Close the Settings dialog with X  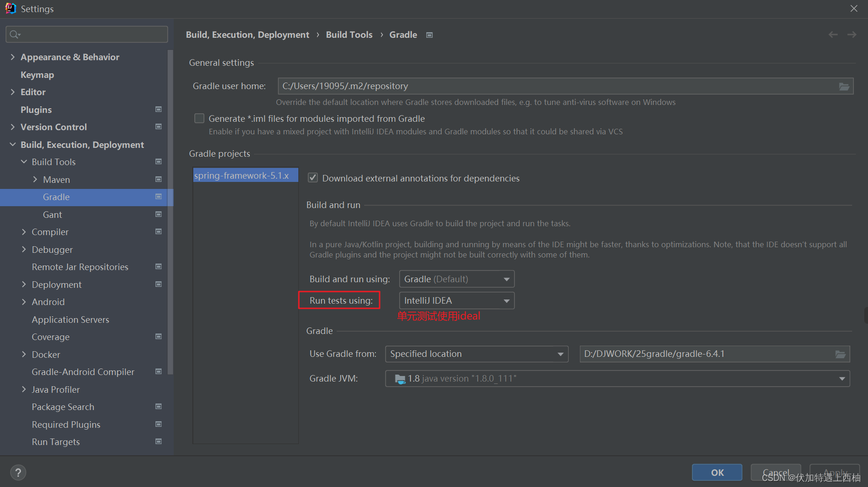coord(854,8)
